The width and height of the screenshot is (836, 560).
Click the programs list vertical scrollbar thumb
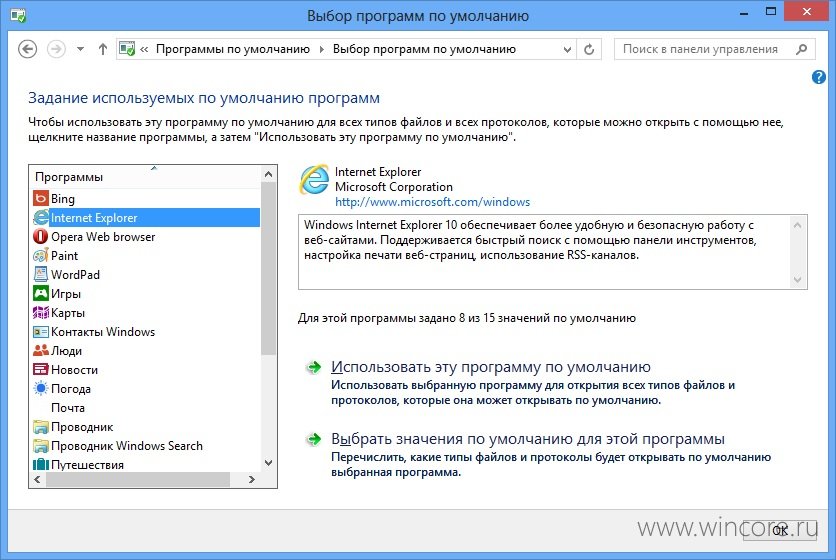coord(269,268)
